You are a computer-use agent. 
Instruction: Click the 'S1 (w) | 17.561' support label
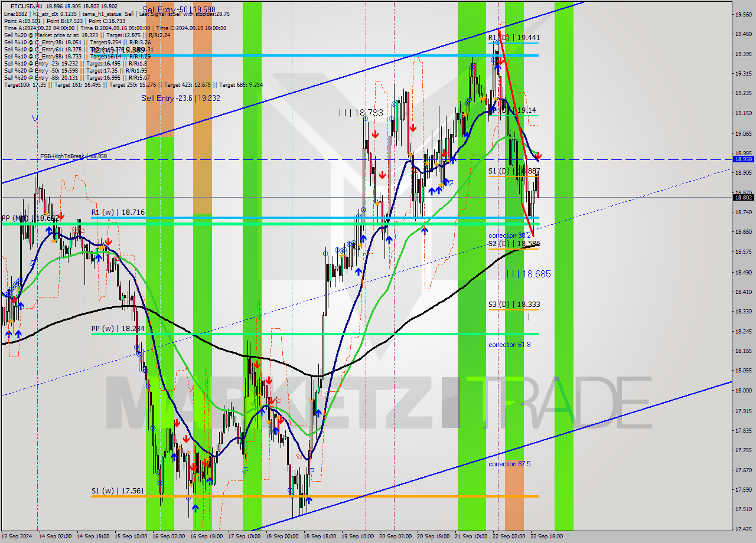tap(118, 490)
